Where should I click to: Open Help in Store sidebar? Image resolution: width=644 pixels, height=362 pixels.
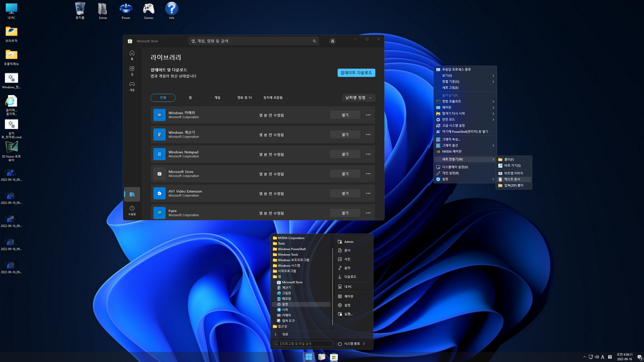(132, 210)
